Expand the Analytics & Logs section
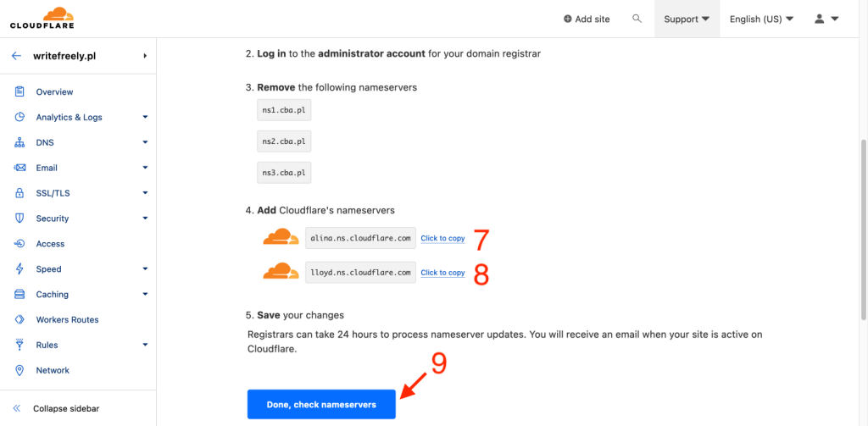Image resolution: width=868 pixels, height=426 pixels. [x=145, y=117]
